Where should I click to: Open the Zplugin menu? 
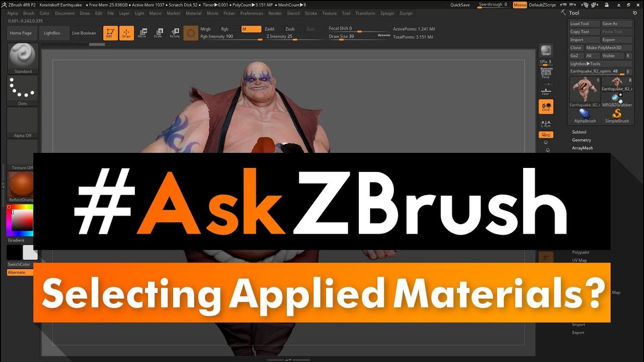tap(387, 14)
